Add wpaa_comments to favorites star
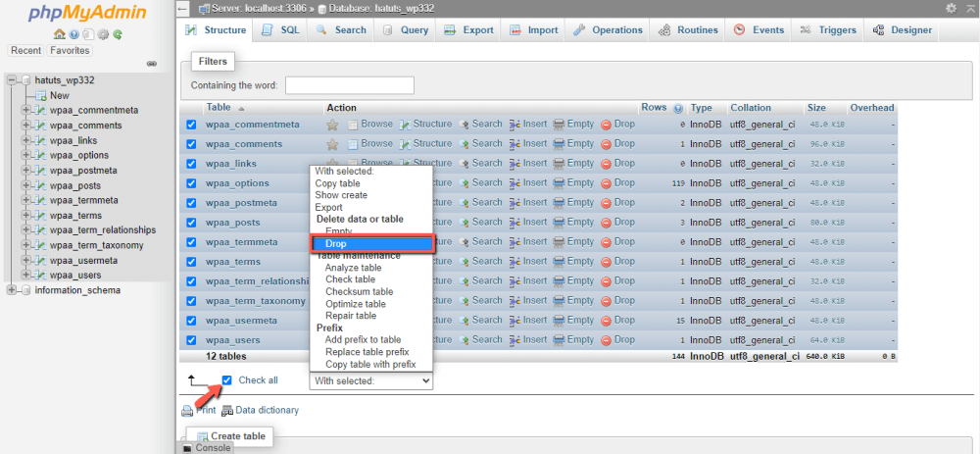This screenshot has height=454, width=980. 332,144
